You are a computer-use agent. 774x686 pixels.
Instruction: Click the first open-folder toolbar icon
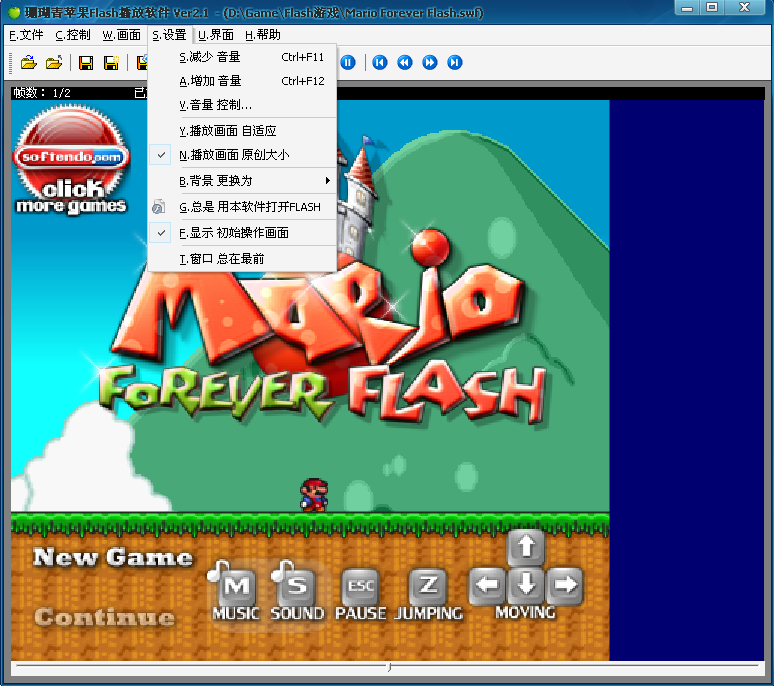[x=29, y=63]
